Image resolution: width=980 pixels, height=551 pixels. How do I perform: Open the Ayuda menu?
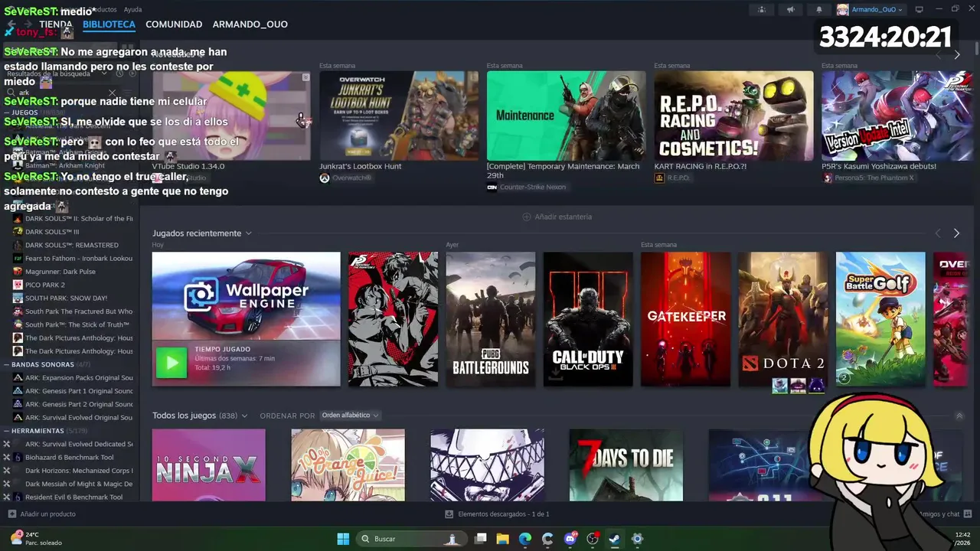click(132, 9)
